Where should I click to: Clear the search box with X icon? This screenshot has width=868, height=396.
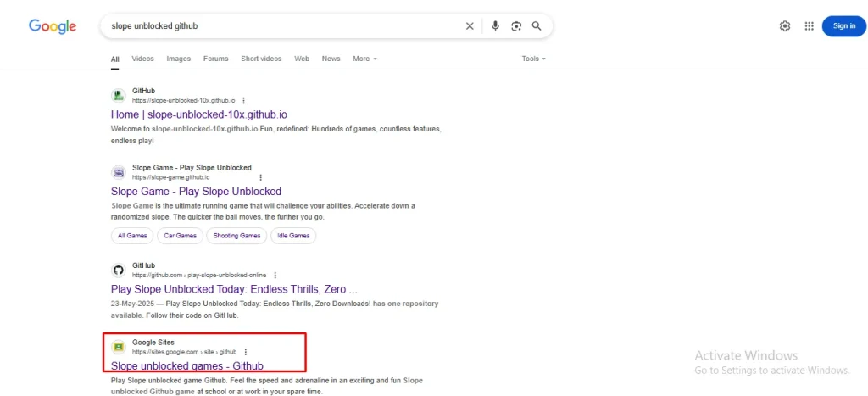pos(470,26)
